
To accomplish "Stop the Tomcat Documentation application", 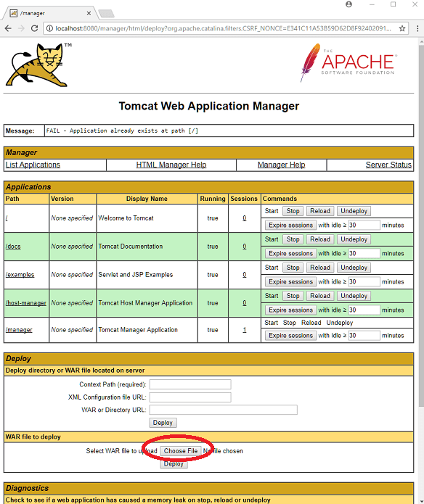I will click(x=293, y=239).
